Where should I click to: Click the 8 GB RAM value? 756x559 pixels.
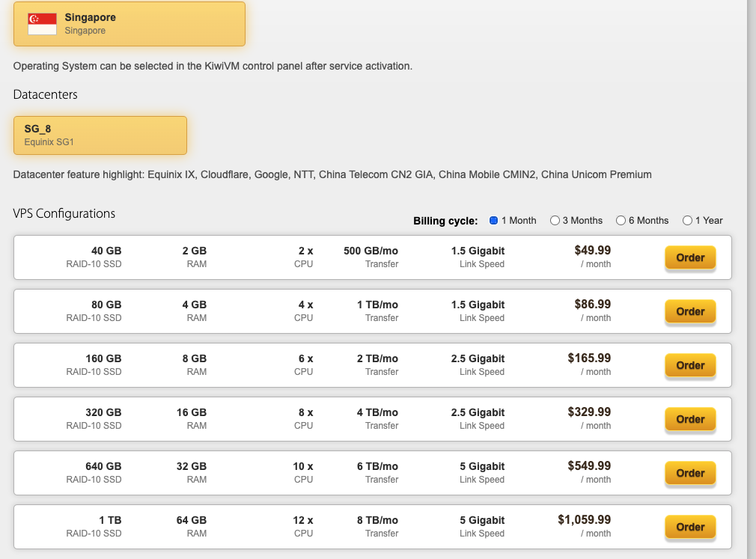195,359
